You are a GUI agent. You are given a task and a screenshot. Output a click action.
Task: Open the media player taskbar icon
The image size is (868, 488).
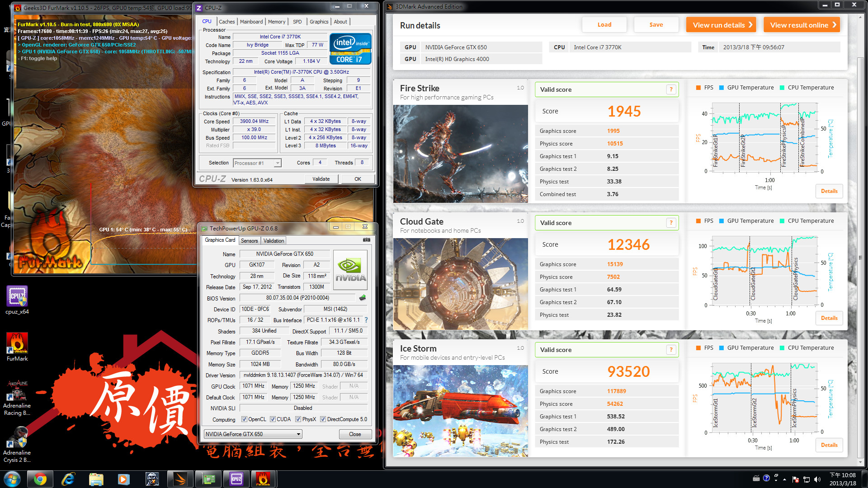(124, 479)
